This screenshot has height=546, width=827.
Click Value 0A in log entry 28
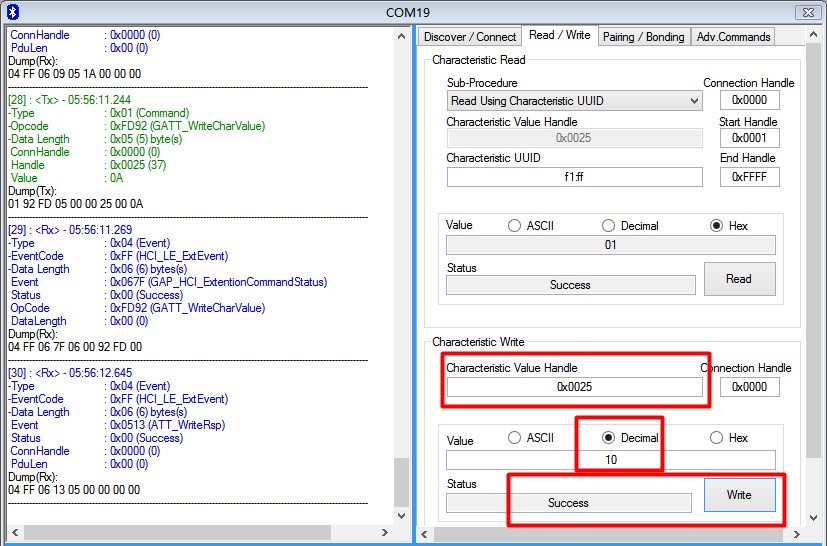(117, 178)
